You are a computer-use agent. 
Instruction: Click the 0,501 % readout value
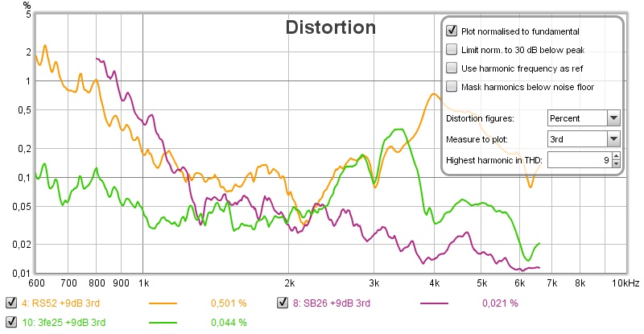[x=228, y=303]
